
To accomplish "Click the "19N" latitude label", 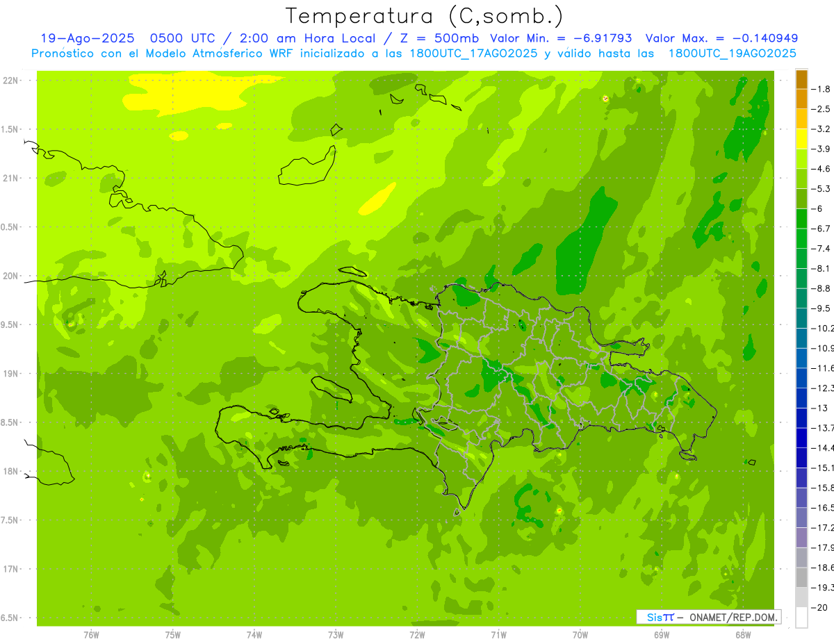I will 10,374.
